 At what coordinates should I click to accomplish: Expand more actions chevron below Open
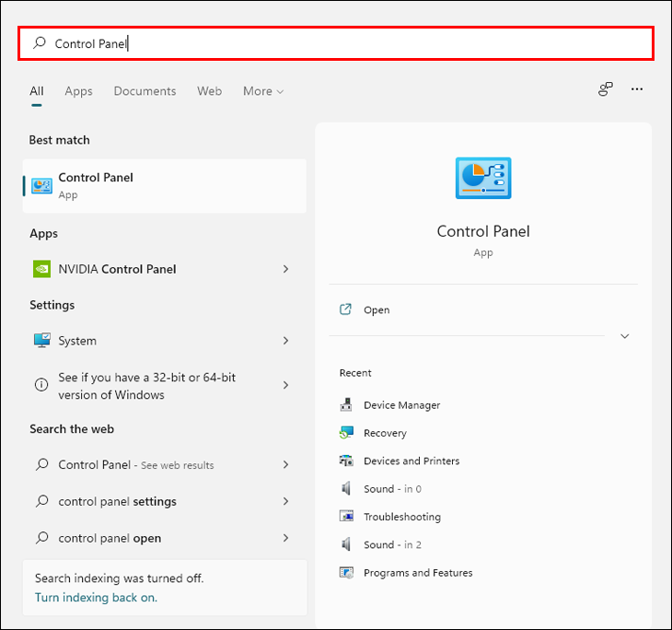pyautogui.click(x=625, y=336)
